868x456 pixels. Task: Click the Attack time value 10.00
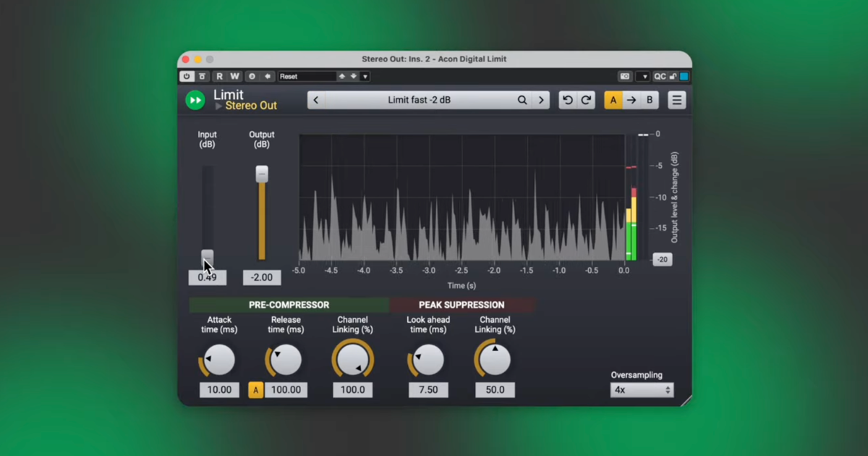(x=219, y=390)
